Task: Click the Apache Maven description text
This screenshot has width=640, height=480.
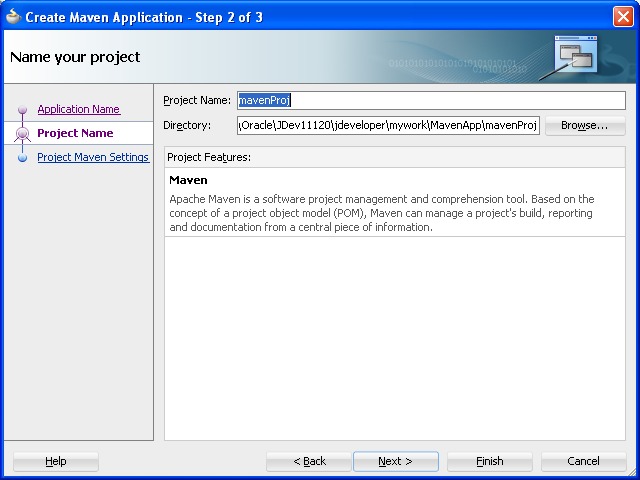Action: (x=382, y=213)
